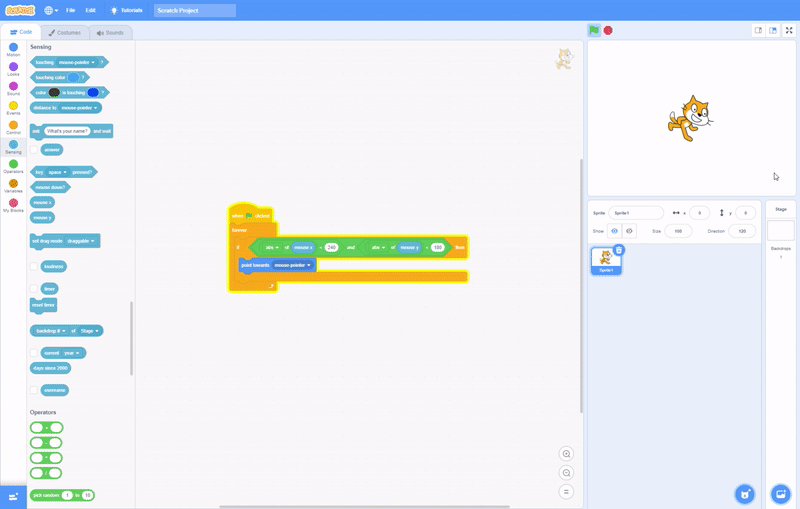Image resolution: width=800 pixels, height=509 pixels.
Task: Open the language globe dropdown
Action: (x=50, y=10)
